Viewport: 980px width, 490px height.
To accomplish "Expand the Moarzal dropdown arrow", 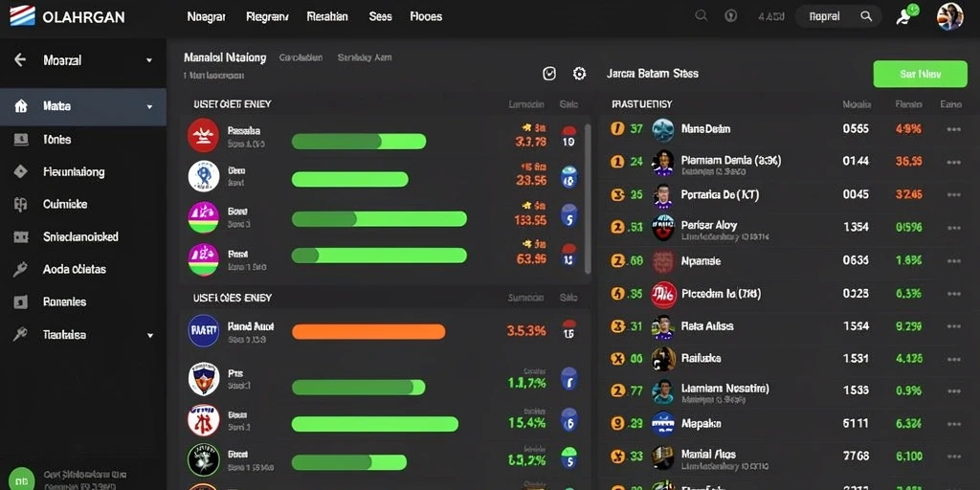I will (148, 60).
